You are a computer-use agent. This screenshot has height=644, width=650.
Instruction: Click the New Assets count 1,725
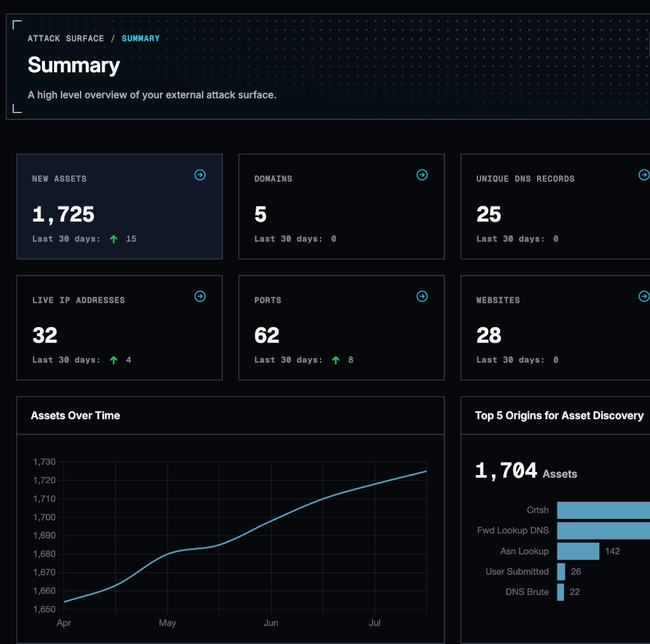tap(63, 215)
